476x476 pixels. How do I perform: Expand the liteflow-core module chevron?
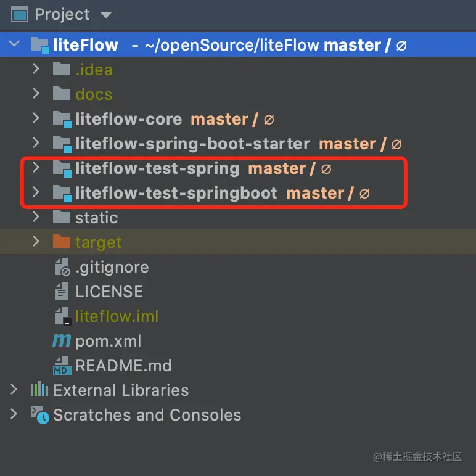[36, 118]
